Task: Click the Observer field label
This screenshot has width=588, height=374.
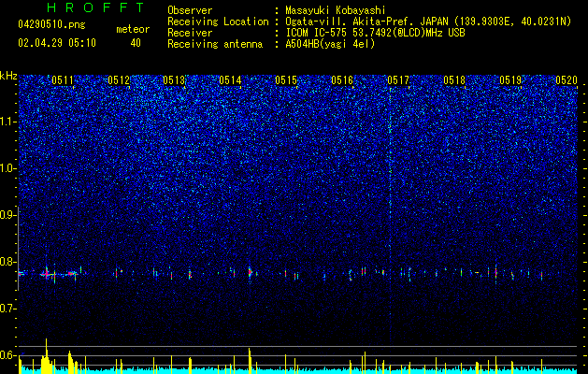Action: [x=190, y=10]
